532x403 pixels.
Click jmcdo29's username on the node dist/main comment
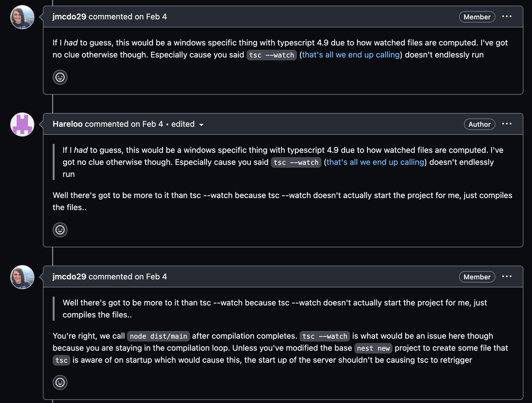point(70,277)
